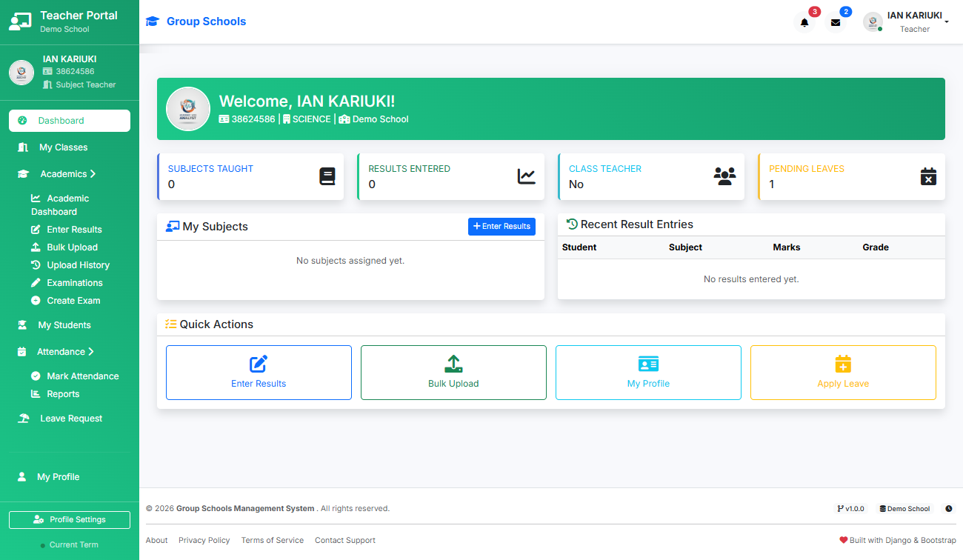Open the Contact Support footer link

tap(345, 540)
